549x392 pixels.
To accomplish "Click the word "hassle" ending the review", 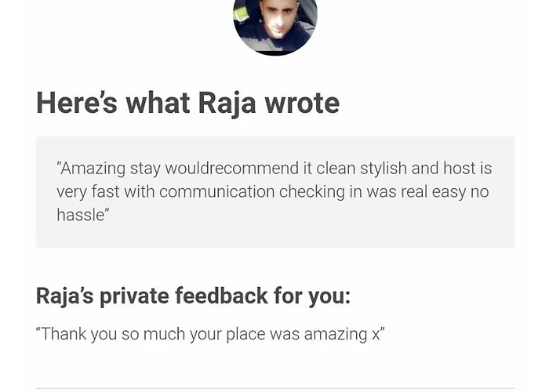I will (x=81, y=214).
